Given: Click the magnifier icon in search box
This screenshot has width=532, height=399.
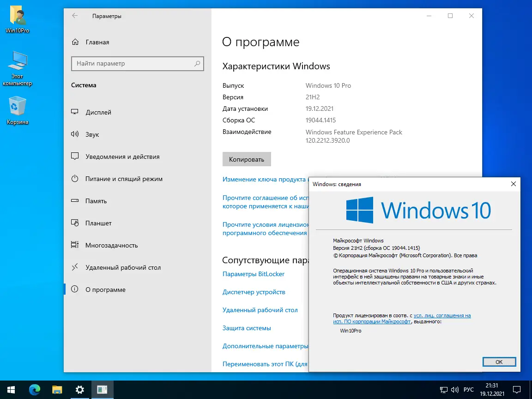Looking at the screenshot, I should coord(197,63).
